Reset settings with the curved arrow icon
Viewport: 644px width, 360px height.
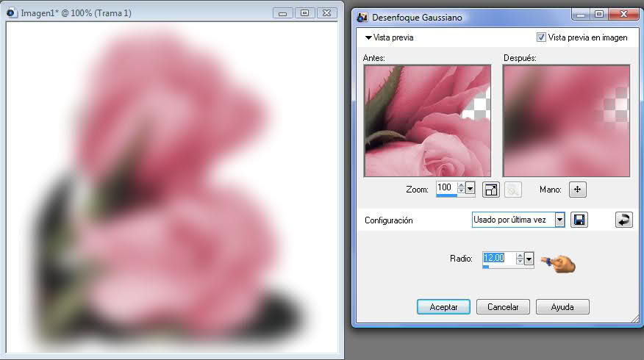(x=624, y=220)
